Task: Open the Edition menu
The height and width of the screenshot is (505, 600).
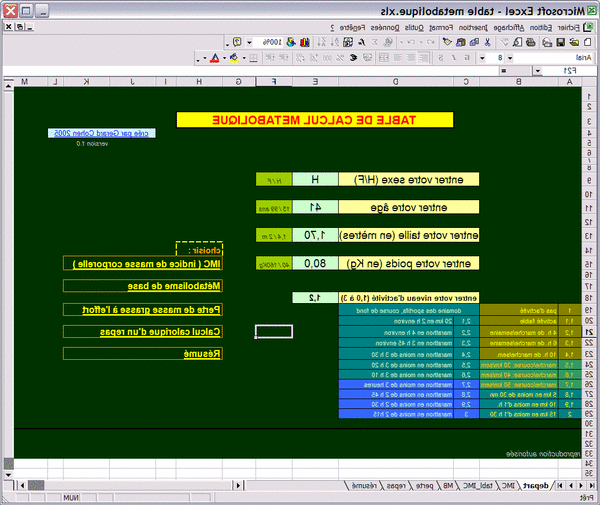Action: pos(541,28)
